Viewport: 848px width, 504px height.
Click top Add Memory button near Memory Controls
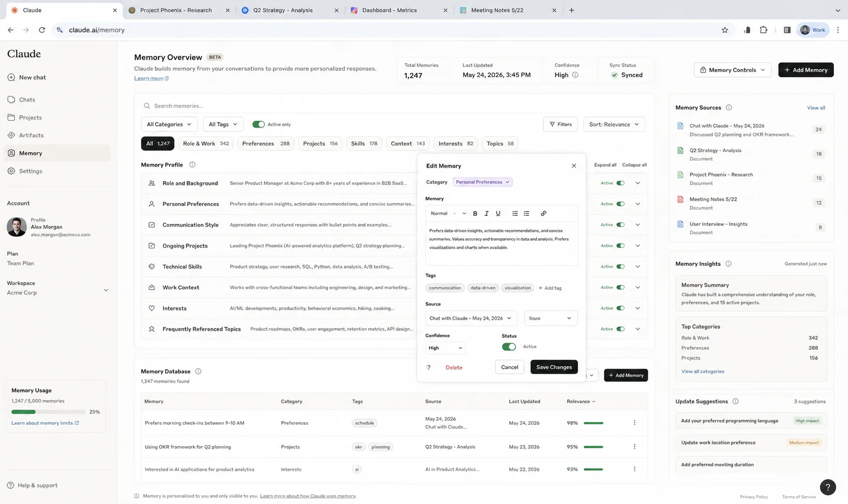click(806, 70)
